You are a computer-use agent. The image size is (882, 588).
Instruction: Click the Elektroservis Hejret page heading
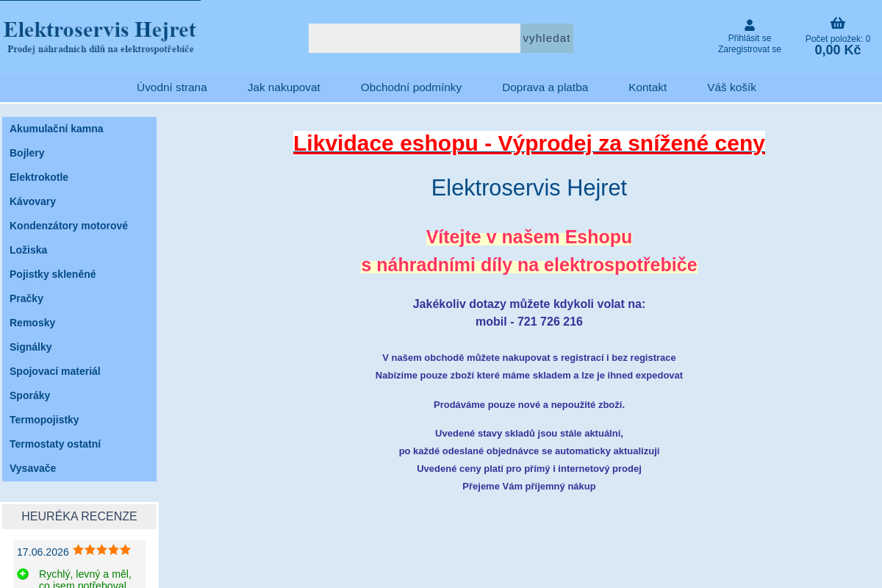529,188
